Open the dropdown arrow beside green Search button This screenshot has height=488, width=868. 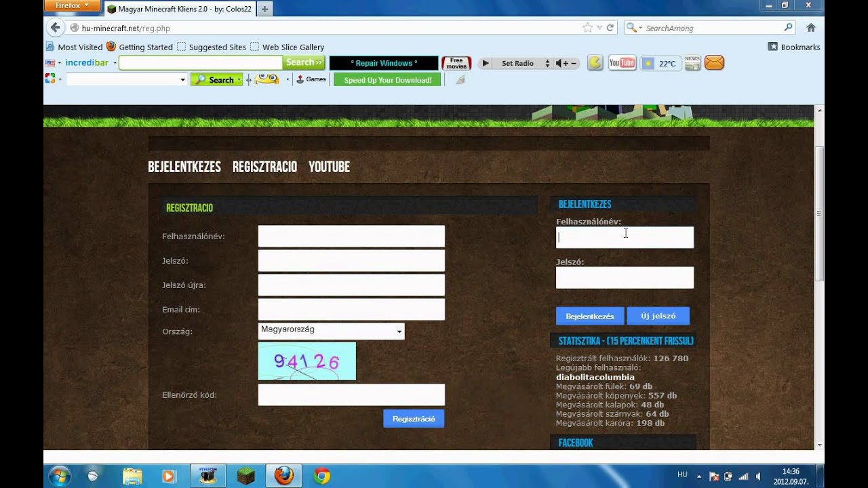click(x=239, y=79)
